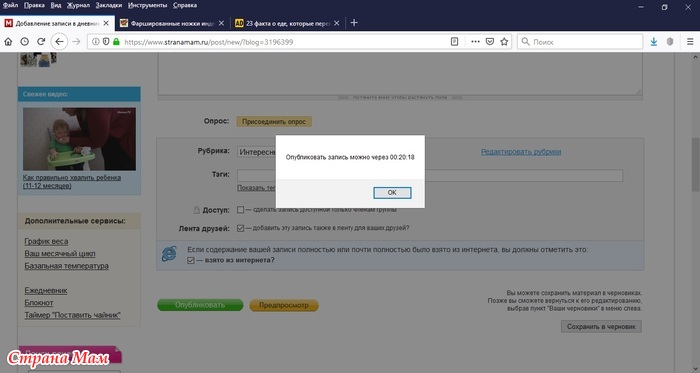
Task: Open the Справка menu
Action: click(185, 5)
